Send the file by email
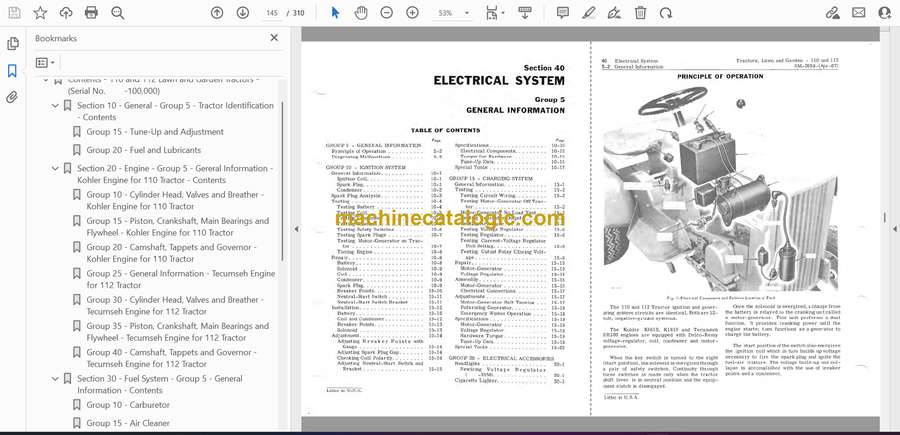Screen dimensions: 900x435 click(x=859, y=13)
